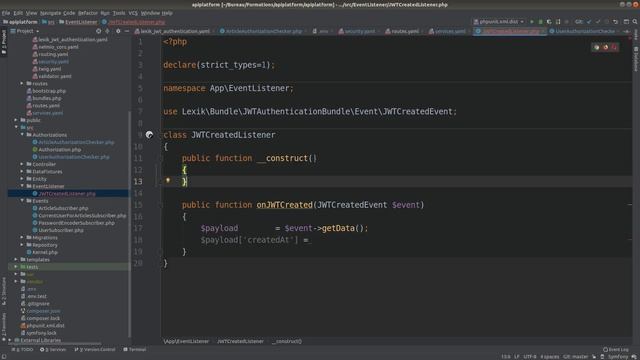640x360 pixels.
Task: Open Search Everywhere magnifier icon
Action: 635,22
